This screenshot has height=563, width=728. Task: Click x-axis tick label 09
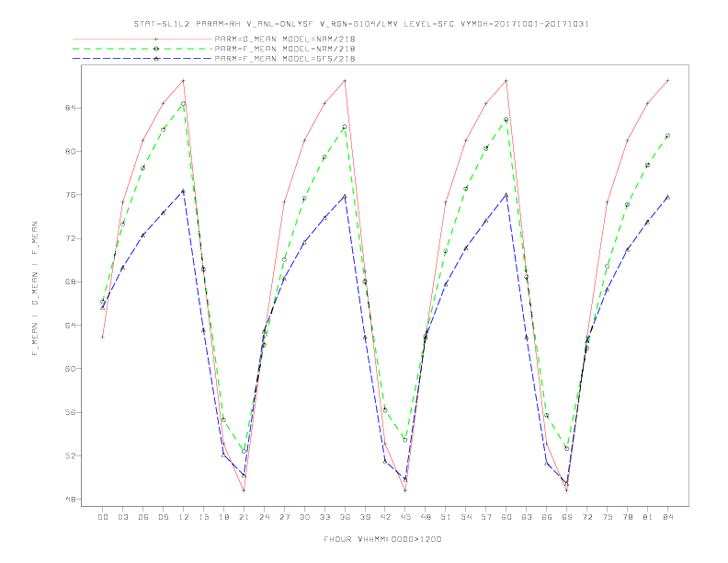click(164, 517)
